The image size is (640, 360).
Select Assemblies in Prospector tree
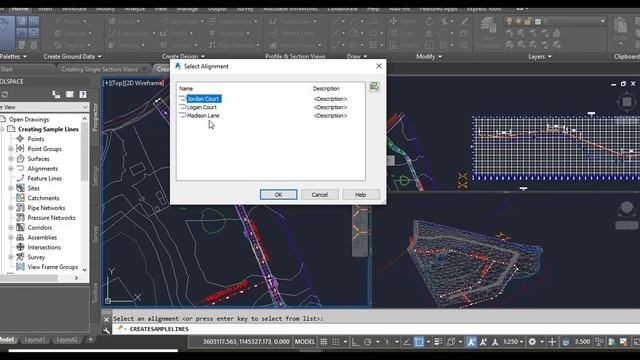pyautogui.click(x=42, y=237)
